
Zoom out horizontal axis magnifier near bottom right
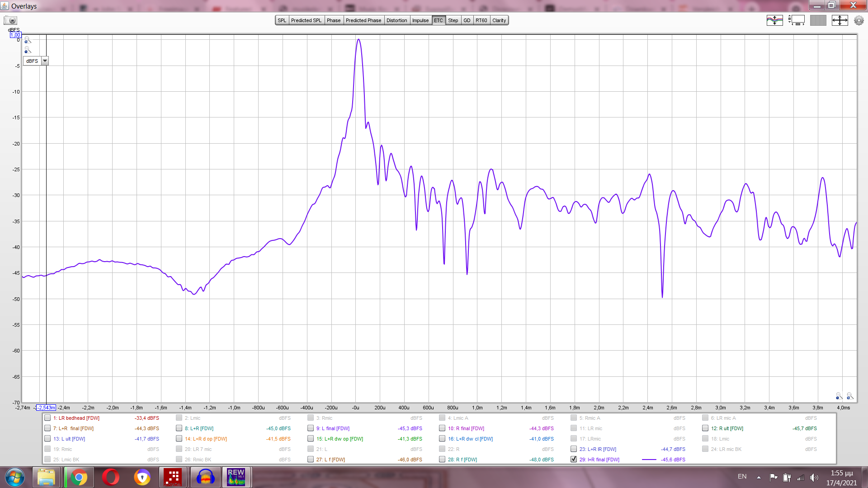tap(839, 396)
